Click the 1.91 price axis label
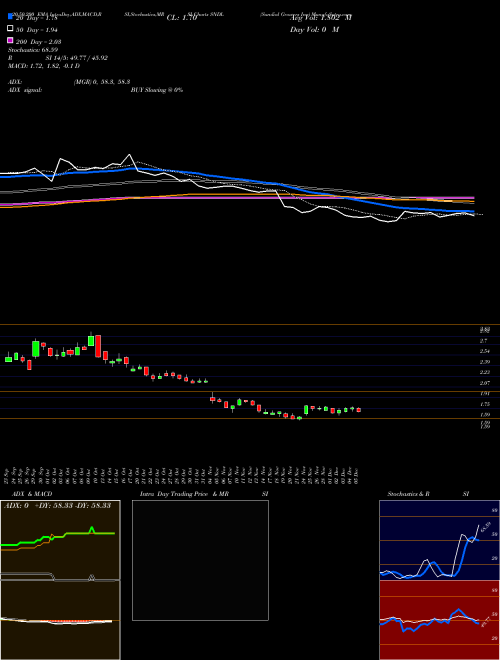This screenshot has width=500, height=660. coord(485,394)
